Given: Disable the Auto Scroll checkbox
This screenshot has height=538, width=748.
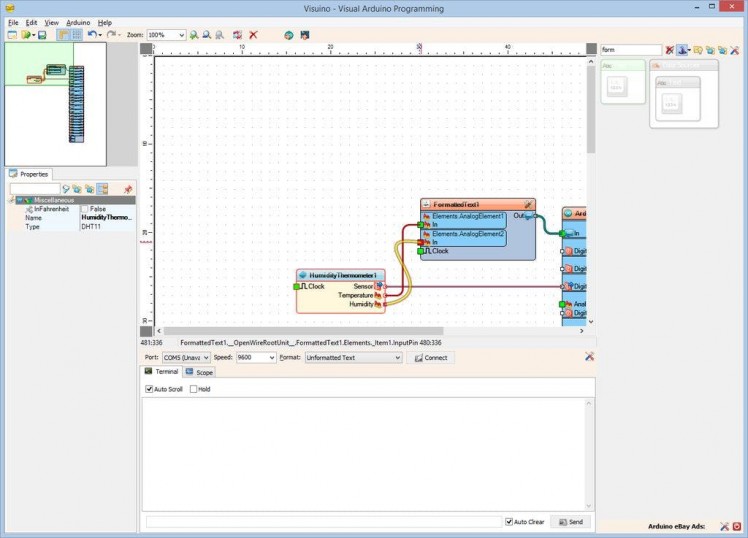Looking at the screenshot, I should (x=149, y=389).
